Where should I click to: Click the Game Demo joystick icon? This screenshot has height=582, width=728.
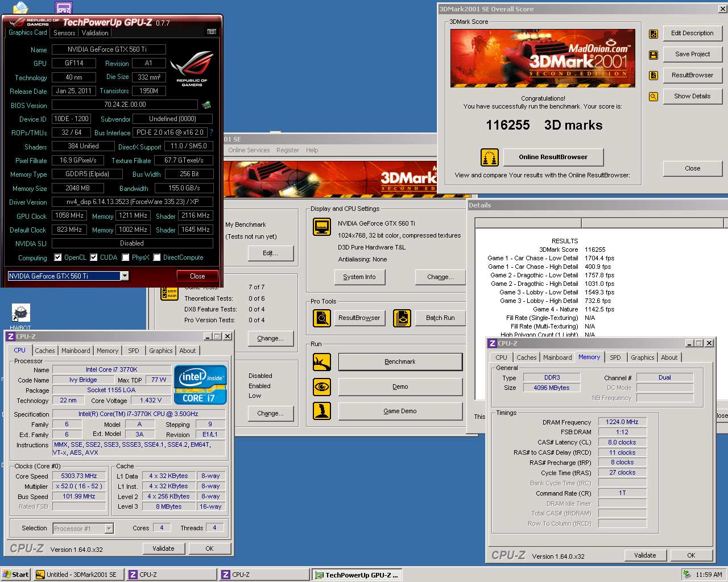[x=322, y=411]
